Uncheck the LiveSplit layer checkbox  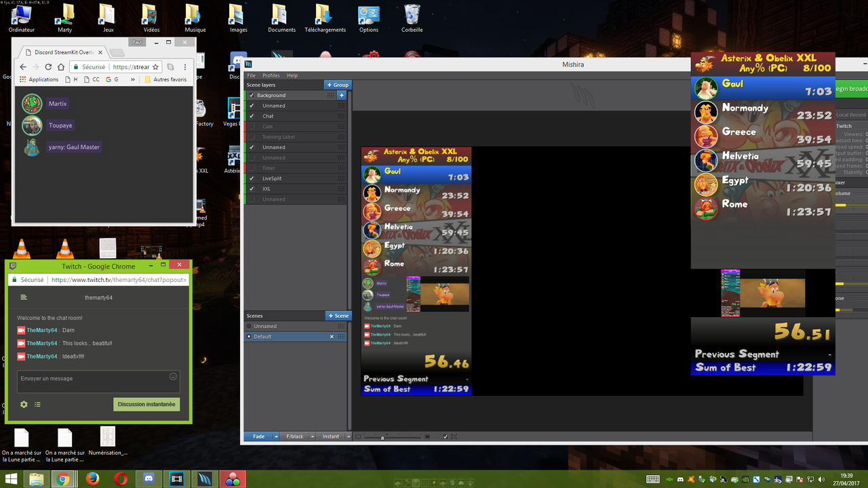pyautogui.click(x=252, y=178)
